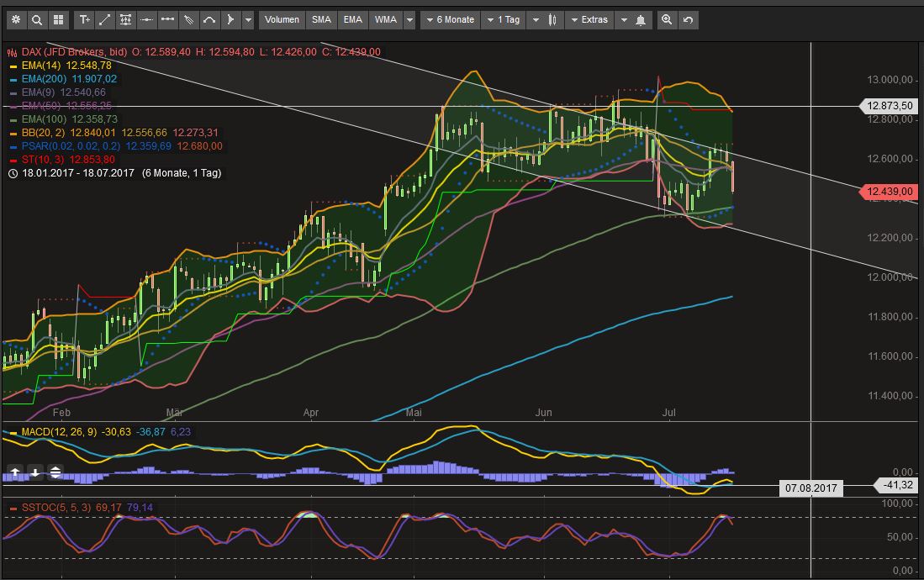
Task: Click the zoom-in magnifier icon
Action: [x=667, y=19]
